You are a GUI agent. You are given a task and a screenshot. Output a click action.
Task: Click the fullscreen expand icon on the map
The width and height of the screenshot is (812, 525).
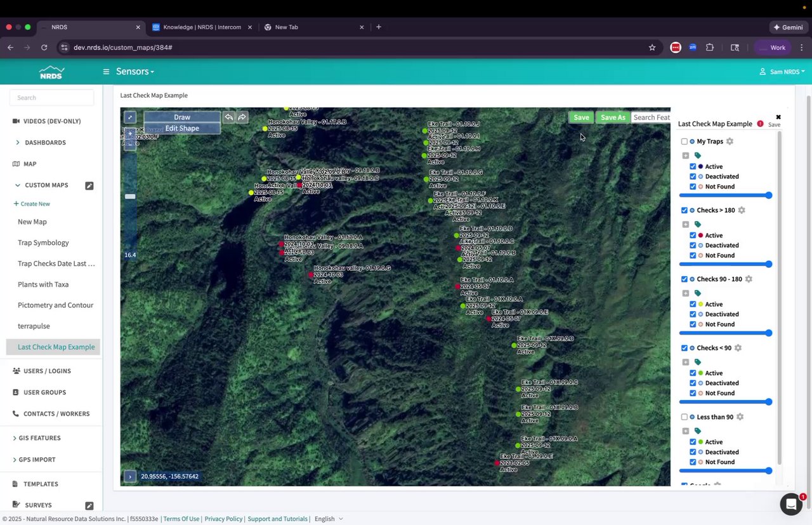coord(129,117)
